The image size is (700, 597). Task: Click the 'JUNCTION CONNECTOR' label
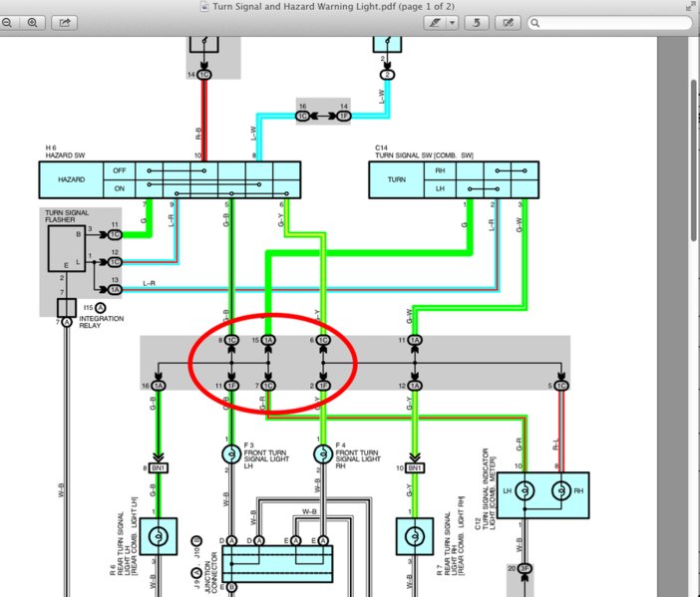(210, 572)
